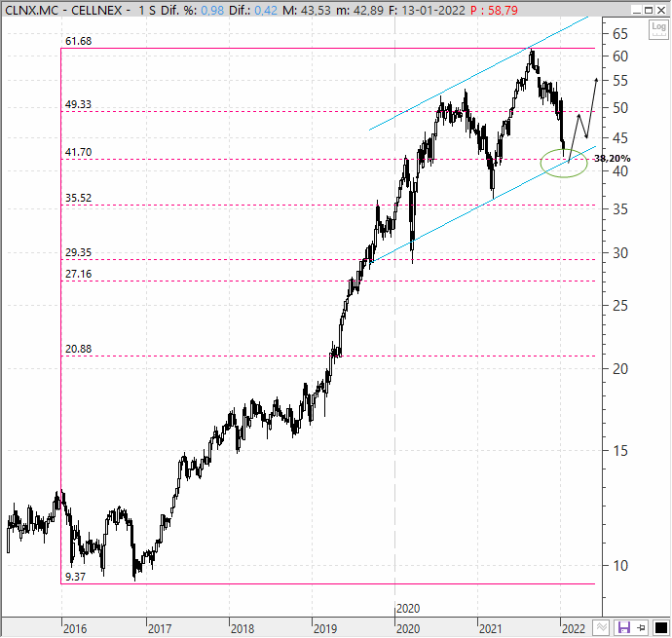Click the 2018 time axis label

pyautogui.click(x=243, y=629)
